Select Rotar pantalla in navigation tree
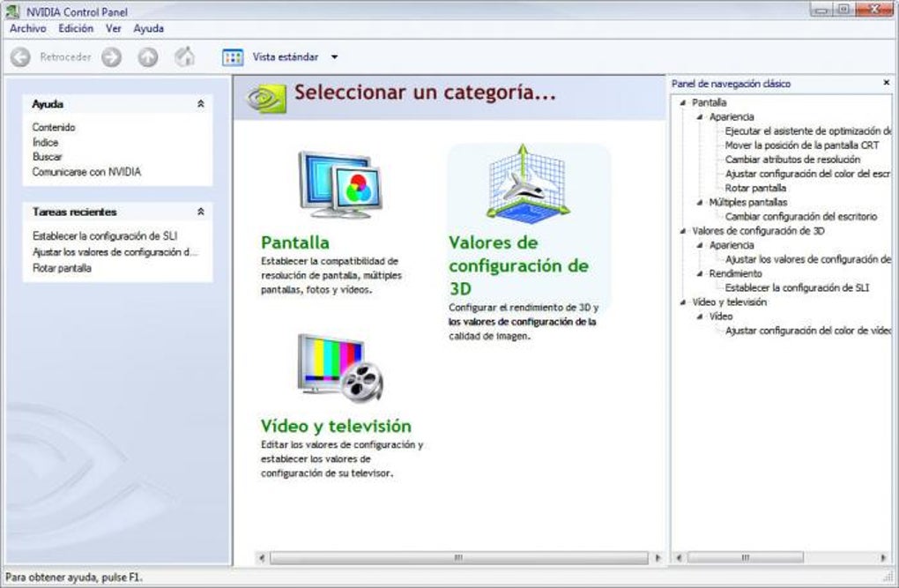Image resolution: width=899 pixels, height=588 pixels. pos(755,188)
